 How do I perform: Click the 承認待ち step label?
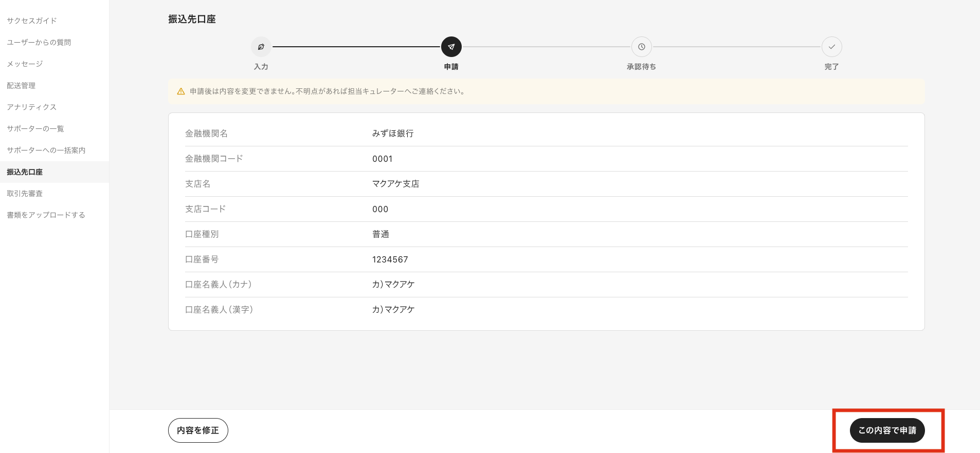point(642,67)
